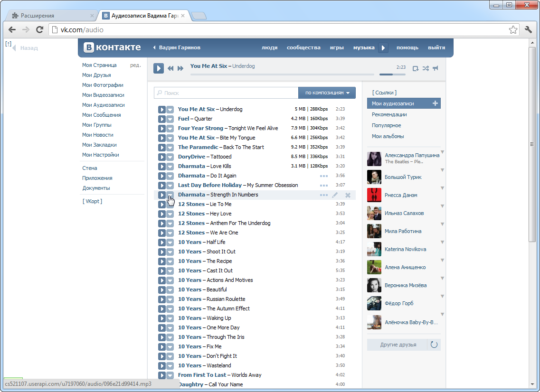
Task: Play 'DoryDrive – Tattooed' track
Action: 162,157
